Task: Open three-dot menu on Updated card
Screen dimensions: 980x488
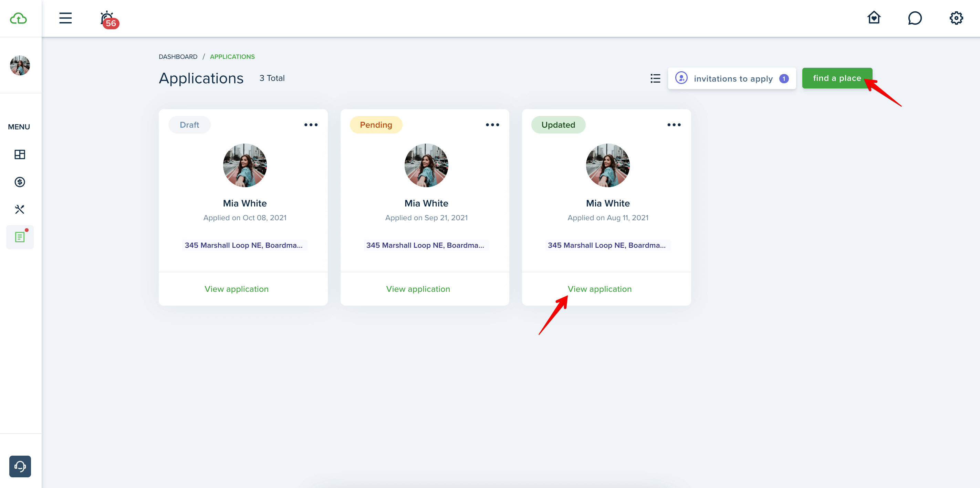Action: [674, 125]
